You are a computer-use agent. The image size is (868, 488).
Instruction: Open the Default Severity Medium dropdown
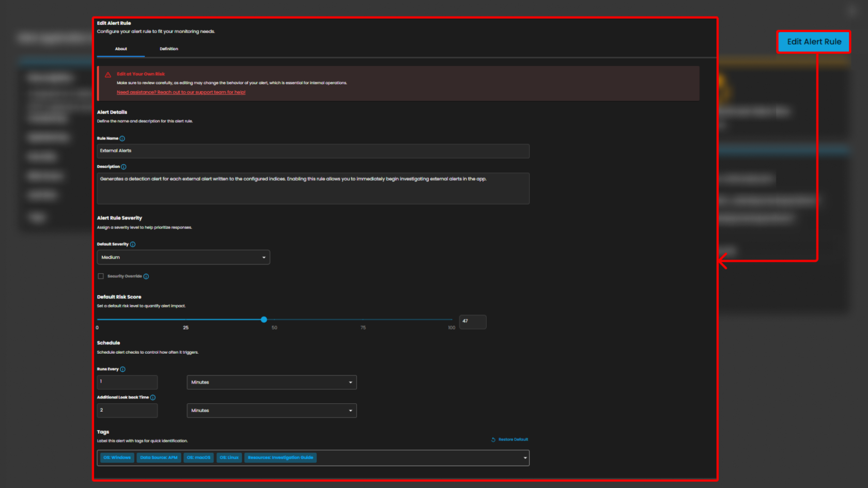click(183, 257)
